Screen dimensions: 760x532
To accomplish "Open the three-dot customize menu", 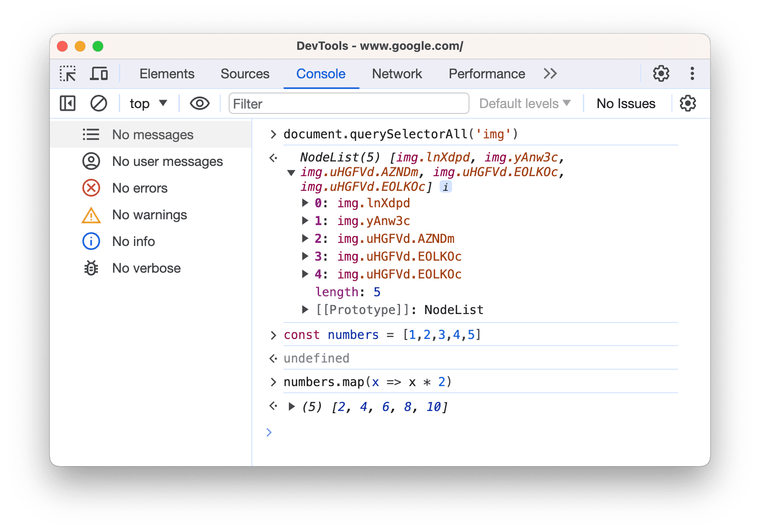I will click(692, 73).
